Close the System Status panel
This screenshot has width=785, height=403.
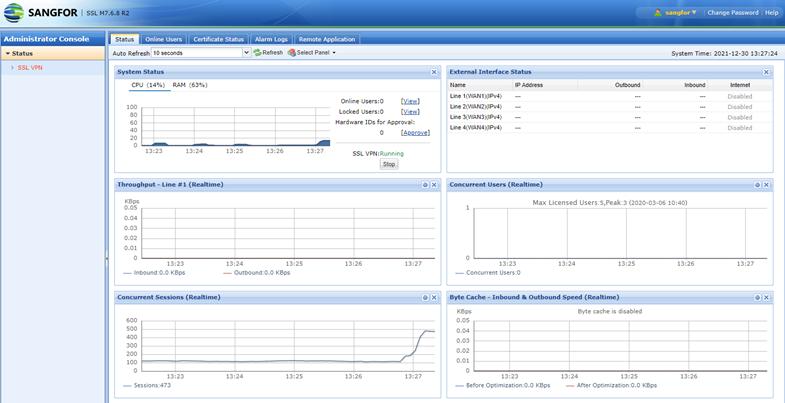pos(434,72)
